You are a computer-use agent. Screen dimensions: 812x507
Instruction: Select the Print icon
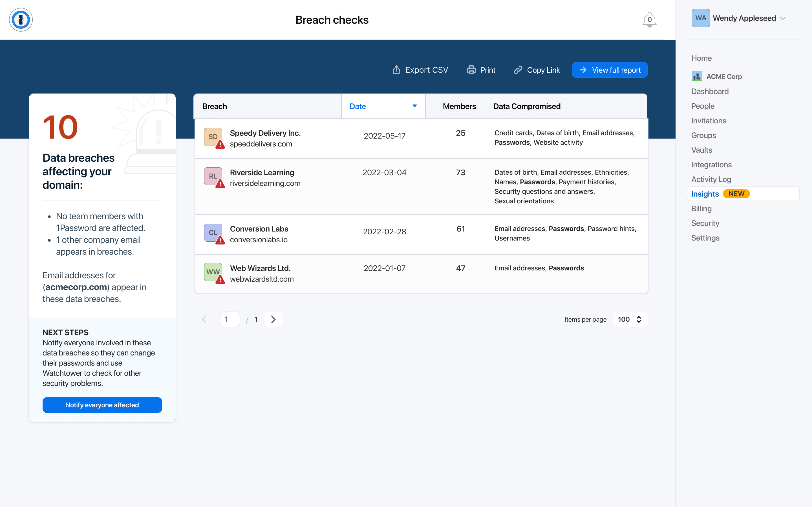[472, 70]
